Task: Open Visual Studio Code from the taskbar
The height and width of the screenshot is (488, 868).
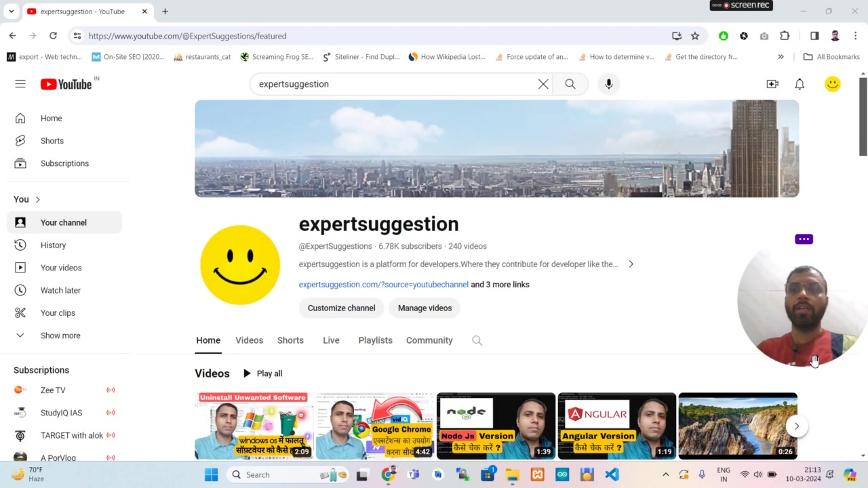Action: point(612,474)
